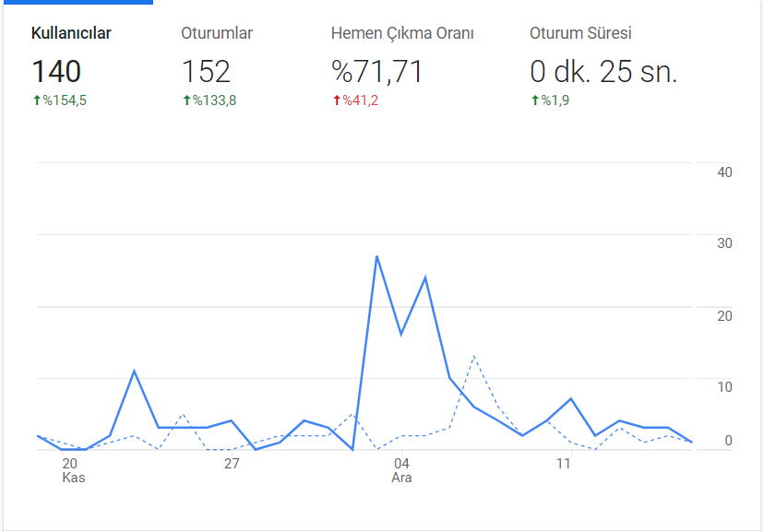This screenshot has height=532, width=764.
Task: Click the 140 users total value
Action: 56,72
